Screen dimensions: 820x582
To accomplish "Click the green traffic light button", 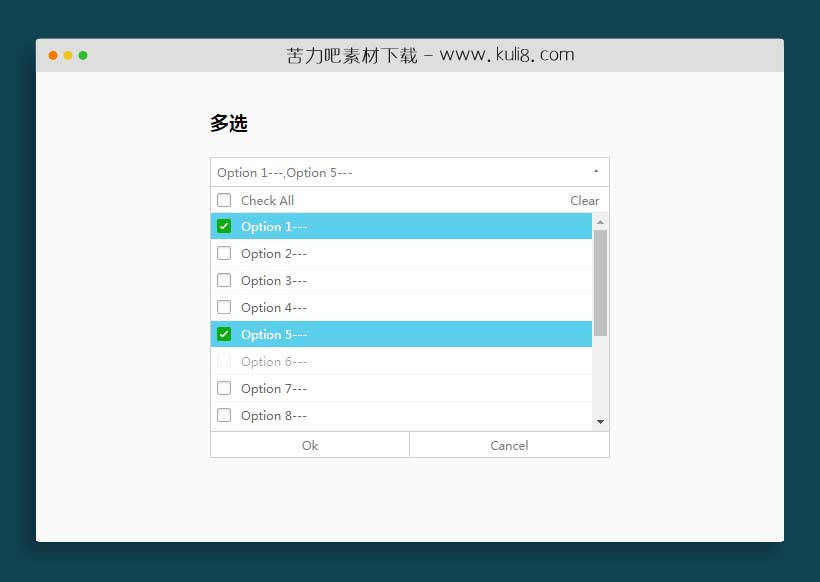I will pos(84,55).
